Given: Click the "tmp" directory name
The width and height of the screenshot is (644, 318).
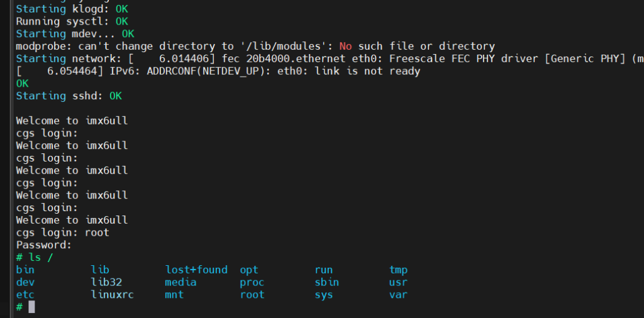Looking at the screenshot, I should tap(398, 270).
